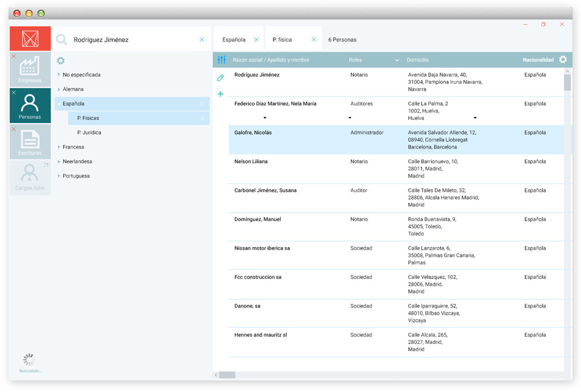Remove the P. física filter tab
This screenshot has height=392, width=581.
[x=314, y=40]
